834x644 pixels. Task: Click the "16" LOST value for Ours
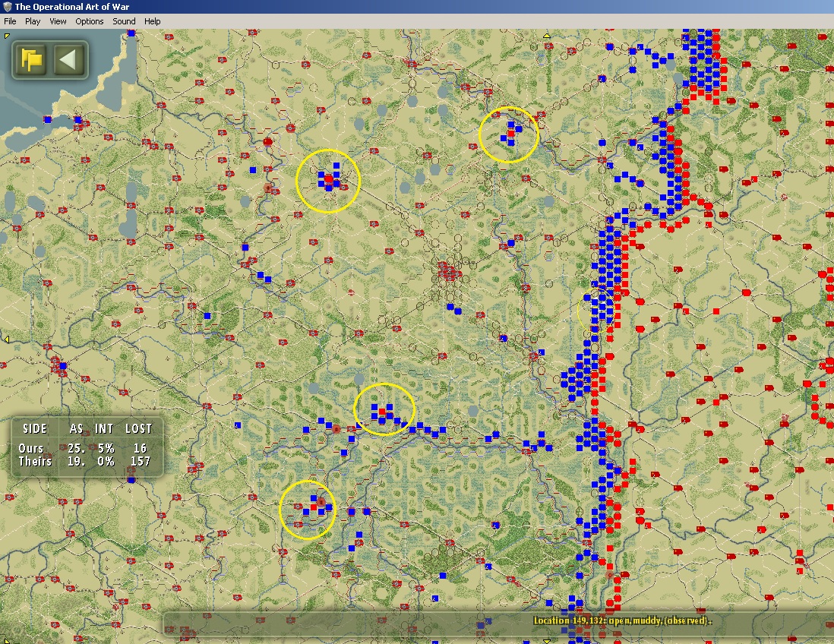pyautogui.click(x=141, y=448)
